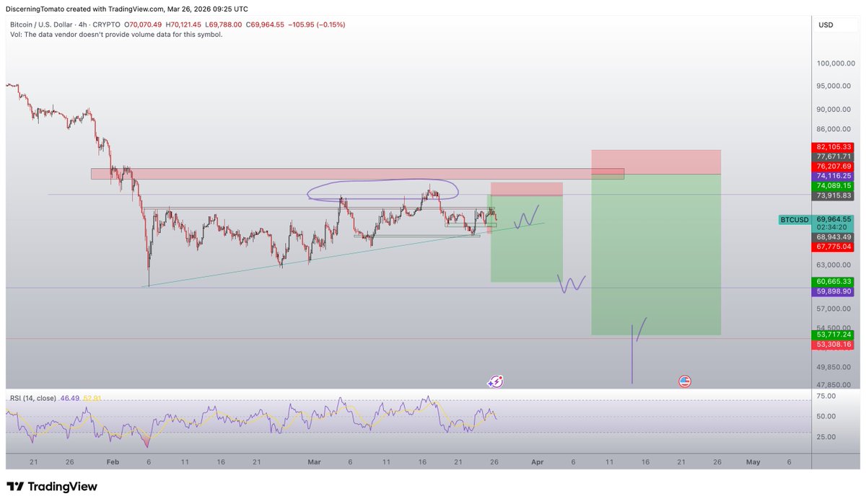Click the US flag economic event icon
This screenshot has width=866, height=504.
(684, 381)
